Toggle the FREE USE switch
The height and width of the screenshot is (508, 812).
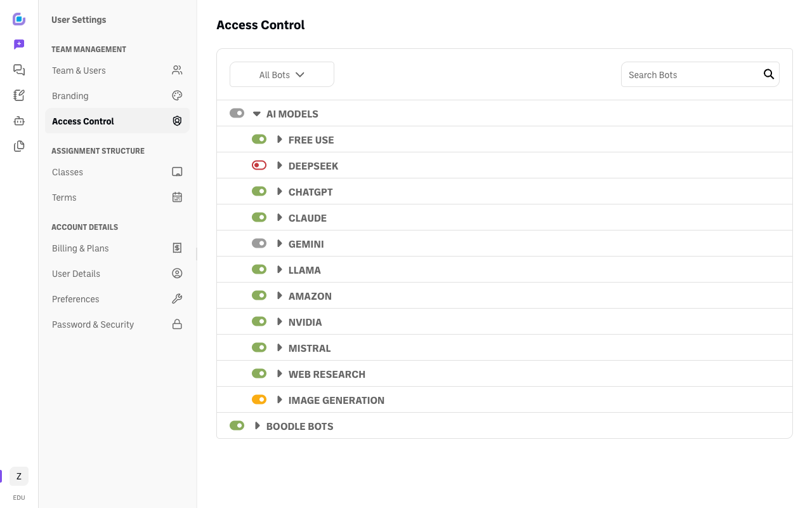pos(259,139)
